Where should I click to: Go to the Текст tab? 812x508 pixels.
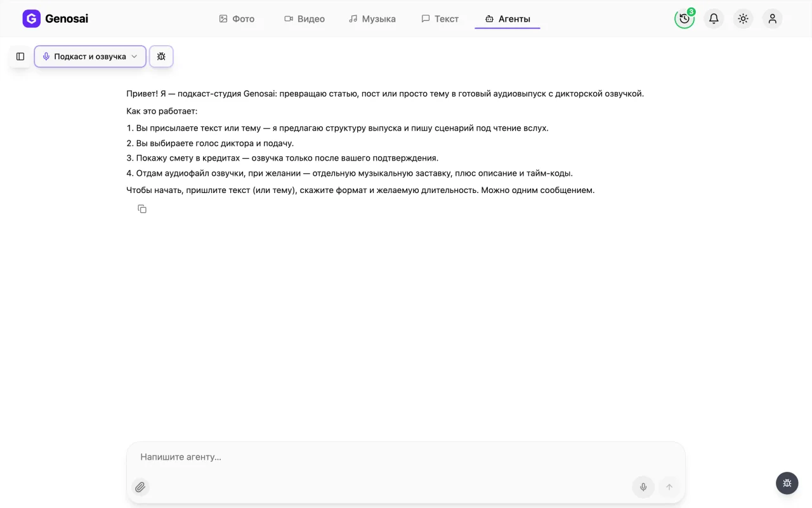440,19
